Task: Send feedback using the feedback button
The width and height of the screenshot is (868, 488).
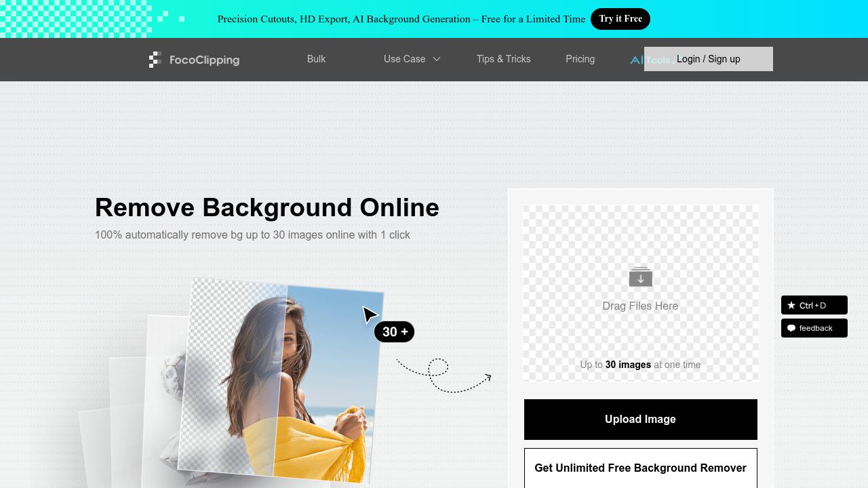Action: [814, 328]
